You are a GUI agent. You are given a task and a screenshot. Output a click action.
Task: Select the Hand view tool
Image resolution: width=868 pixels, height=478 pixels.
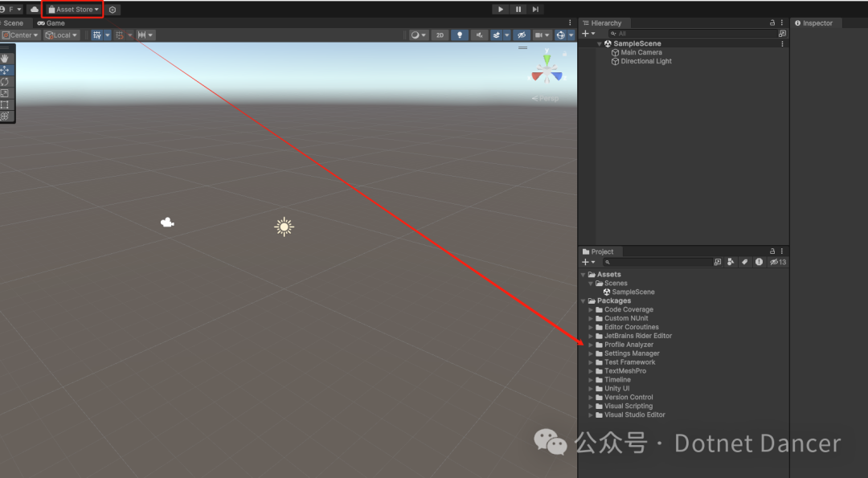pyautogui.click(x=5, y=58)
